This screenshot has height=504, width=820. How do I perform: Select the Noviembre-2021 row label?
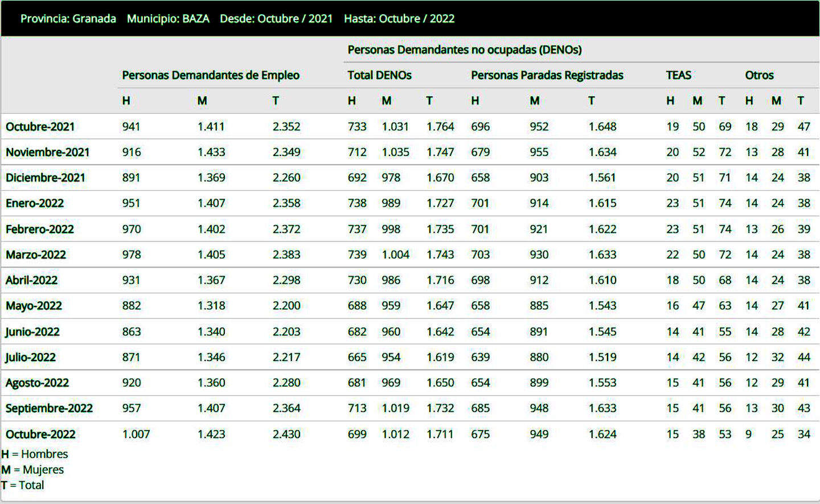pos(47,152)
